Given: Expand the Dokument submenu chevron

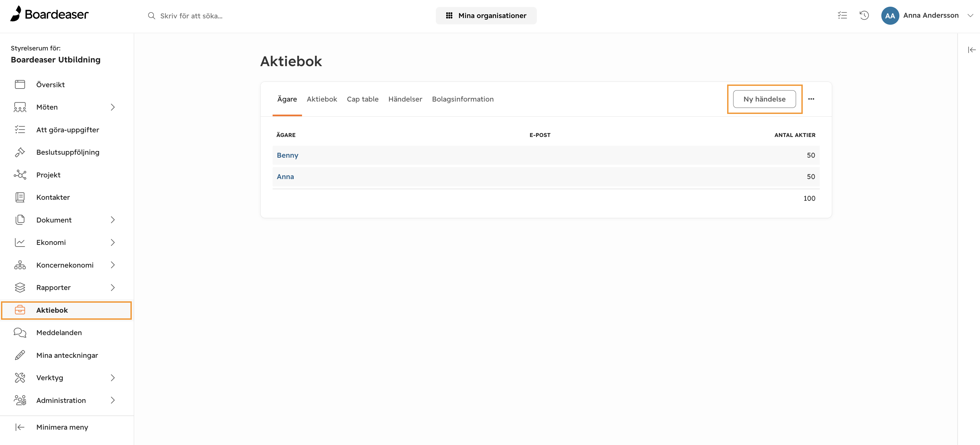Looking at the screenshot, I should (113, 220).
